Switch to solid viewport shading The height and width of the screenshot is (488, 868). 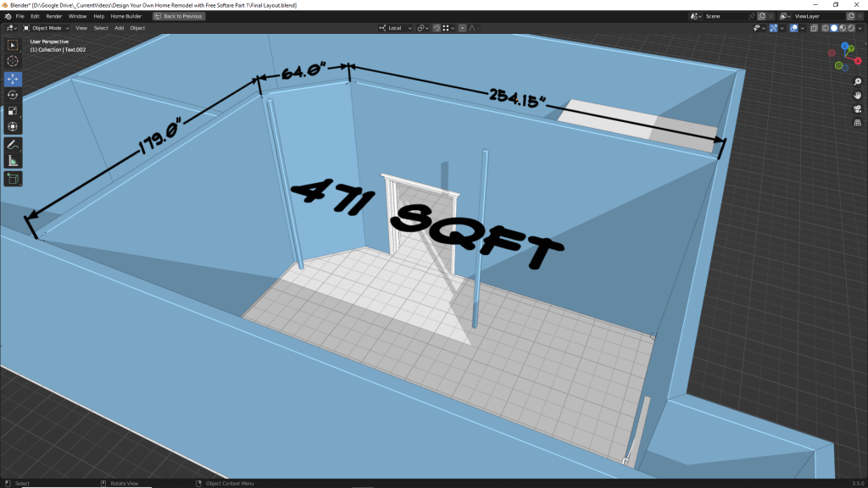[834, 28]
